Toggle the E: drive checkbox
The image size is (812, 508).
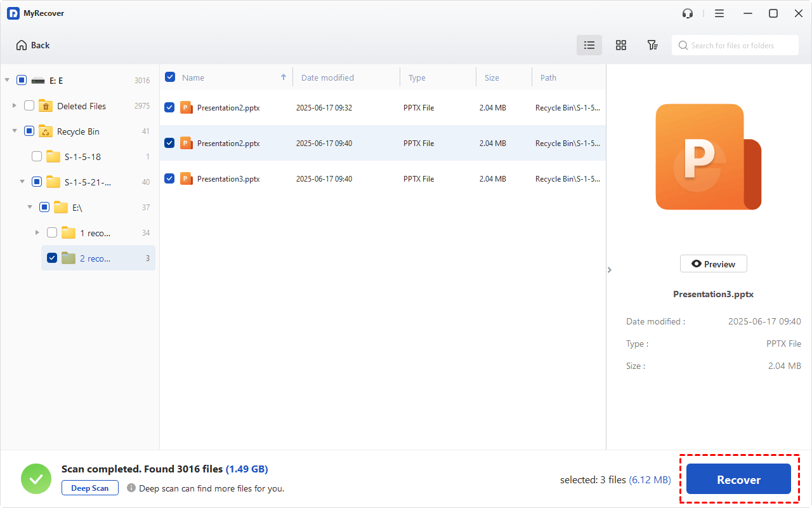point(22,81)
